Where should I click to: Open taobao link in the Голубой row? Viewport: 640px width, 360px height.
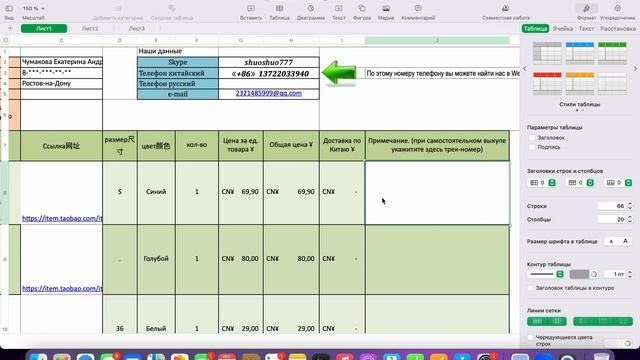[x=62, y=289]
